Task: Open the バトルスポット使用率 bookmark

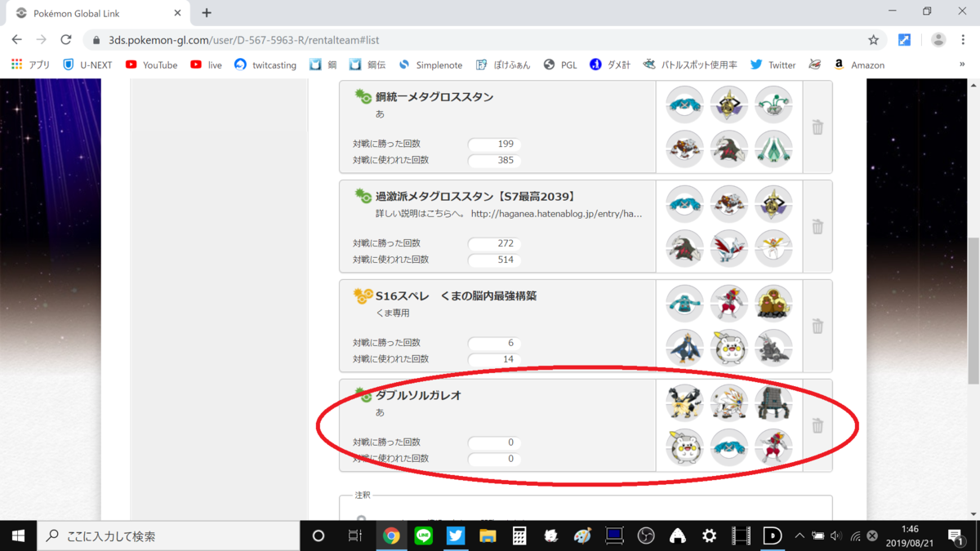Action: coord(690,64)
